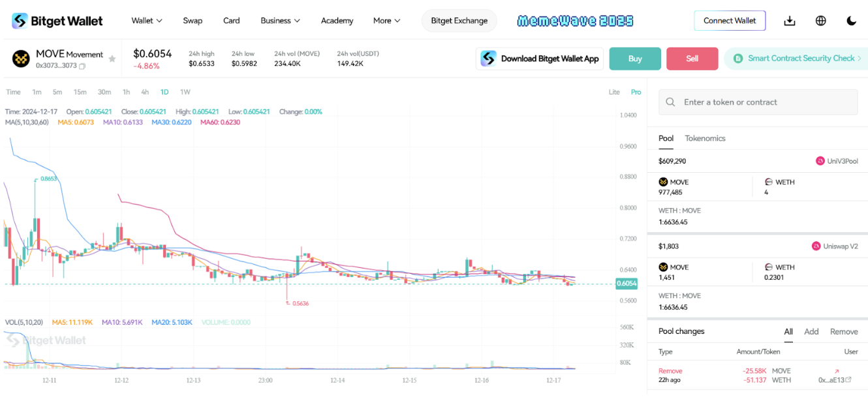Viewport: 868px width, 416px height.
Task: Click the Bitget Wallet logo
Action: (57, 21)
